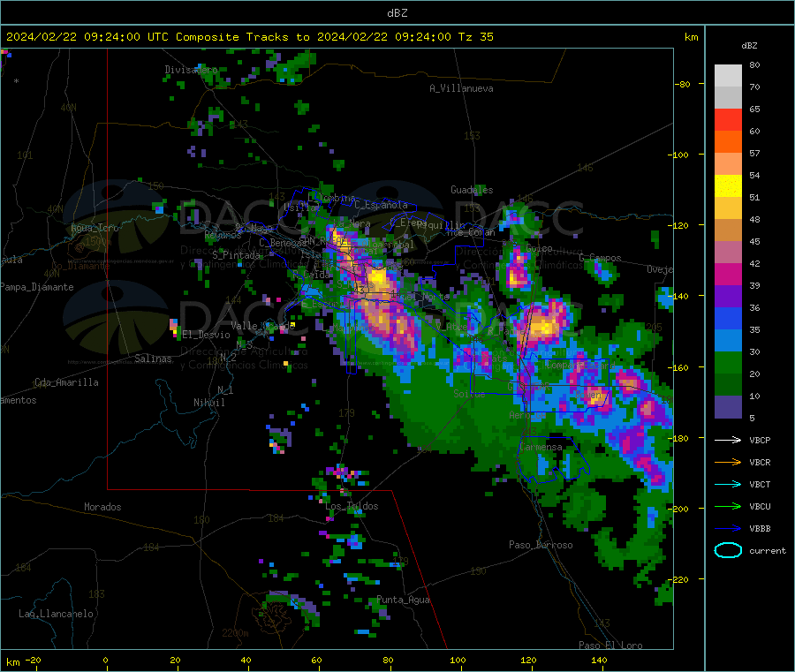Click the '0' km horizontal axis tick

[105, 660]
